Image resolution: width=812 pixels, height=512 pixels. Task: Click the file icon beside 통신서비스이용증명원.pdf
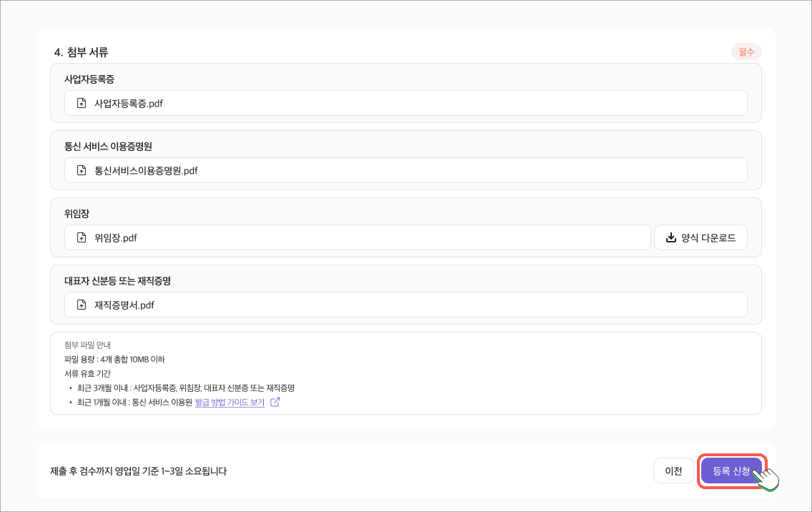point(81,170)
